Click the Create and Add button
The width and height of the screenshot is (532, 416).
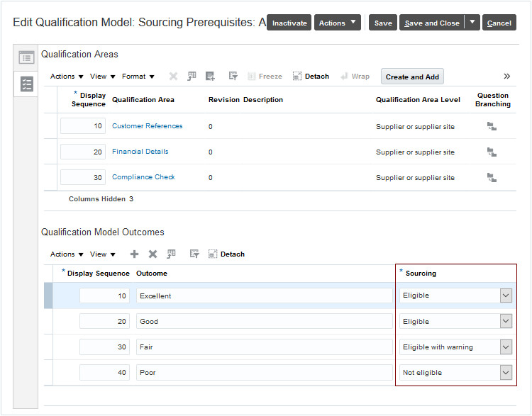pos(412,77)
